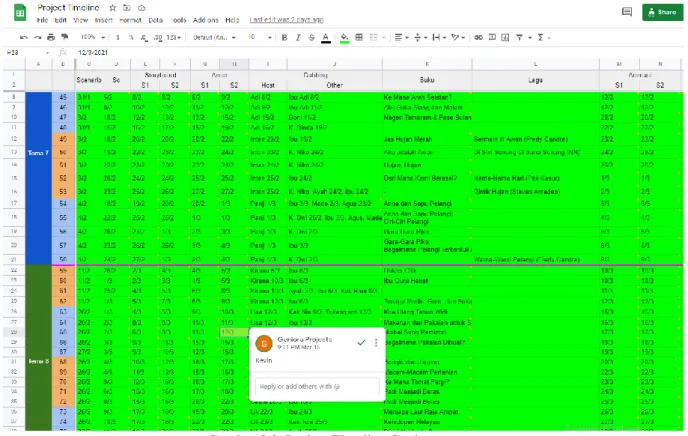
Task: Click the formula bar value
Action: pos(93,53)
